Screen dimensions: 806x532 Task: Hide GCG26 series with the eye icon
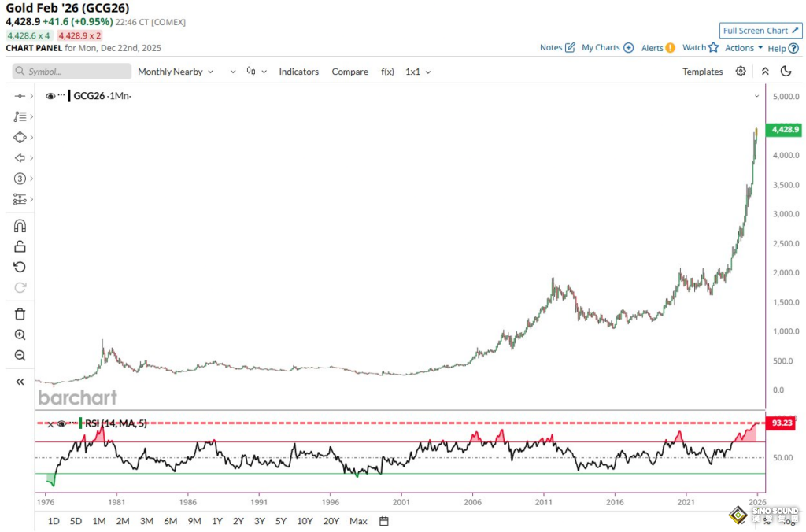click(50, 96)
